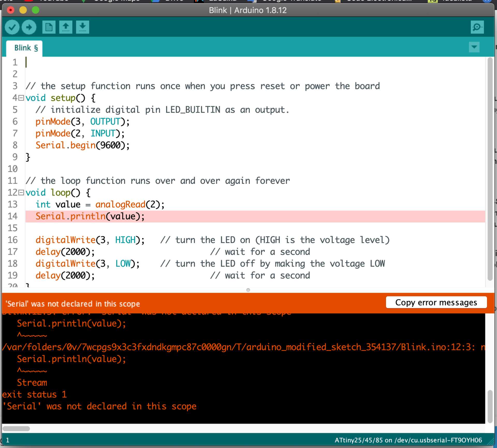
Task: Click the Verify (checkmark) button to compile
Action: [x=12, y=27]
